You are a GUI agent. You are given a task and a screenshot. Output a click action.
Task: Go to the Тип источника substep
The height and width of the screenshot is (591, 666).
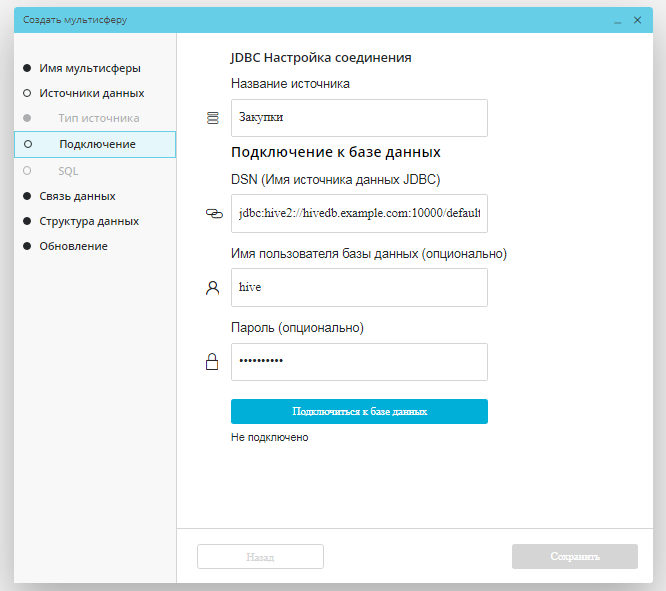point(98,118)
